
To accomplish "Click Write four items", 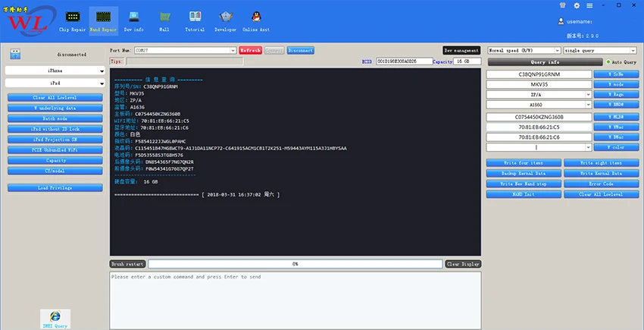I will click(524, 163).
